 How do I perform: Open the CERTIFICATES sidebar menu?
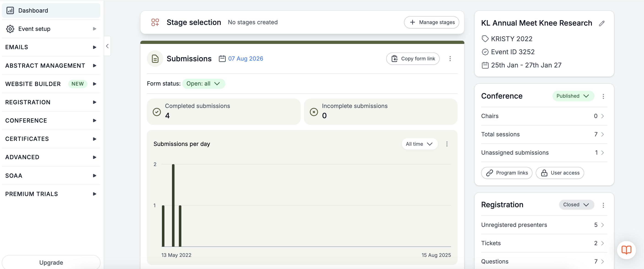tap(51, 139)
